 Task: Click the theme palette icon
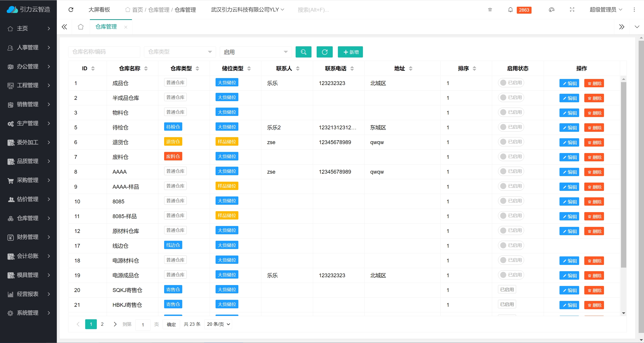point(551,10)
